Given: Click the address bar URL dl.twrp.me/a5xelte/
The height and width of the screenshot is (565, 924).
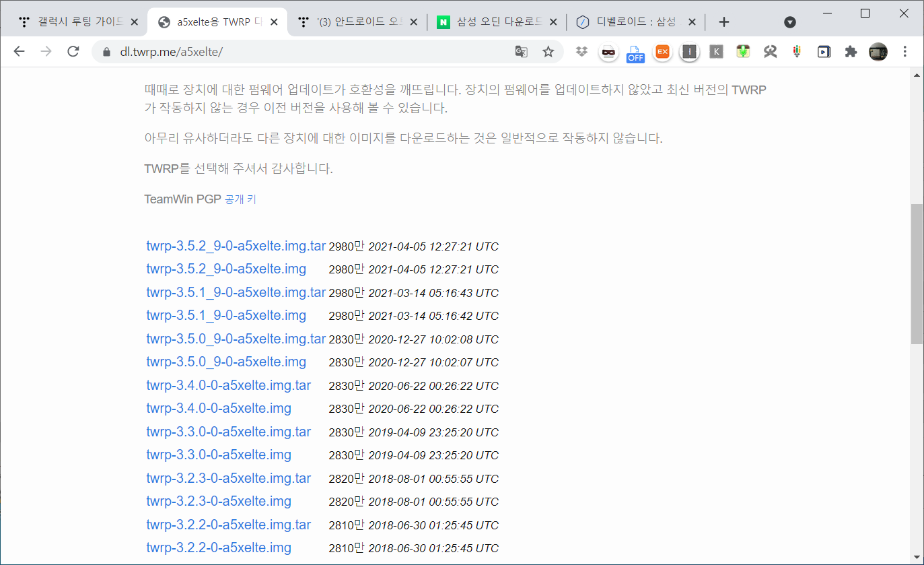Looking at the screenshot, I should [171, 52].
